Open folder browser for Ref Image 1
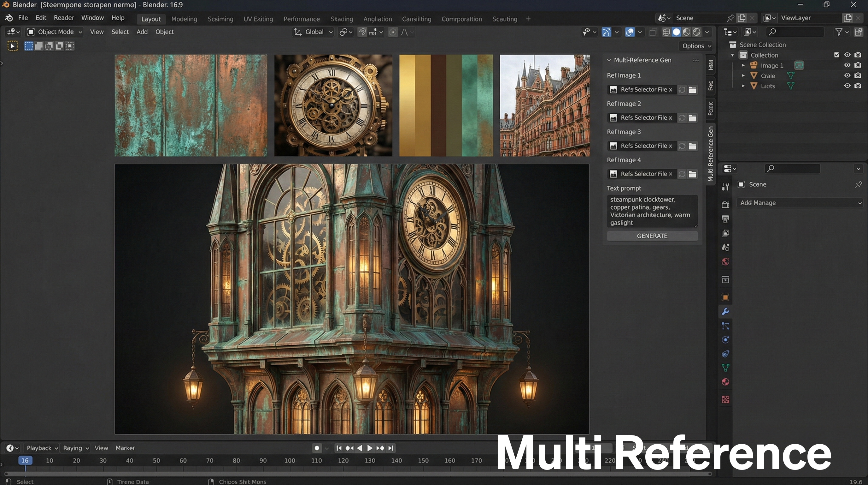This screenshot has height=485, width=868. point(692,90)
